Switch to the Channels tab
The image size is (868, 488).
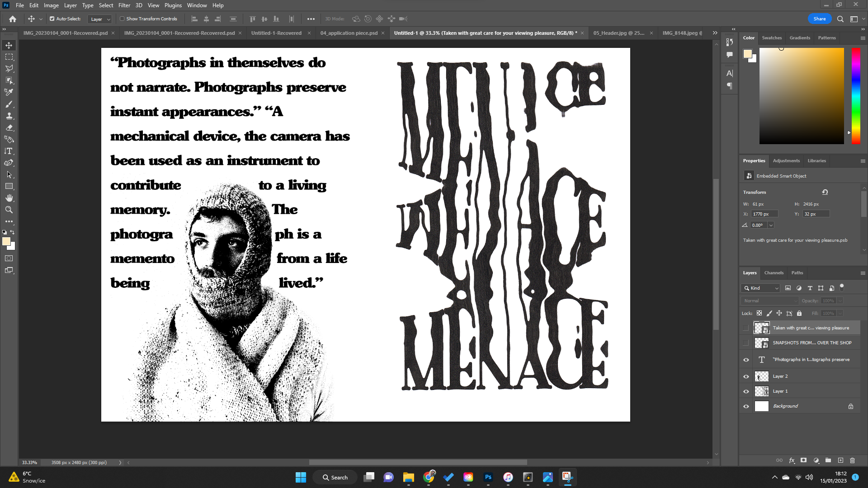coord(774,273)
